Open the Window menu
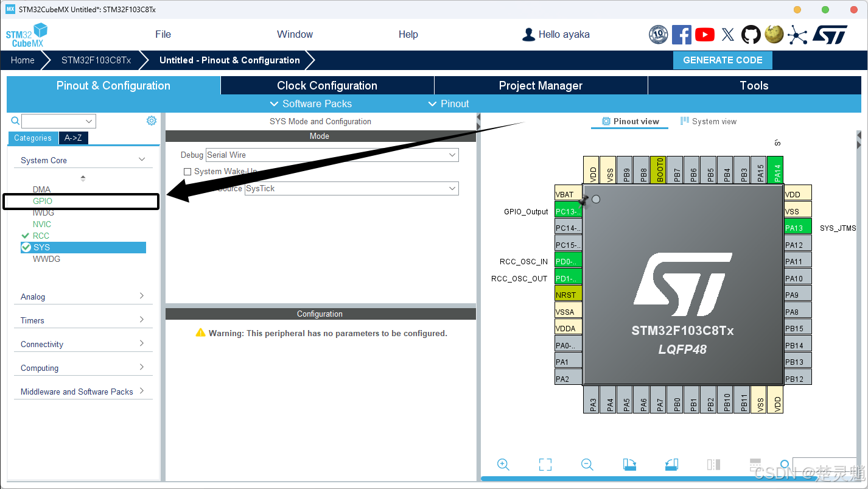This screenshot has height=489, width=868. click(295, 34)
